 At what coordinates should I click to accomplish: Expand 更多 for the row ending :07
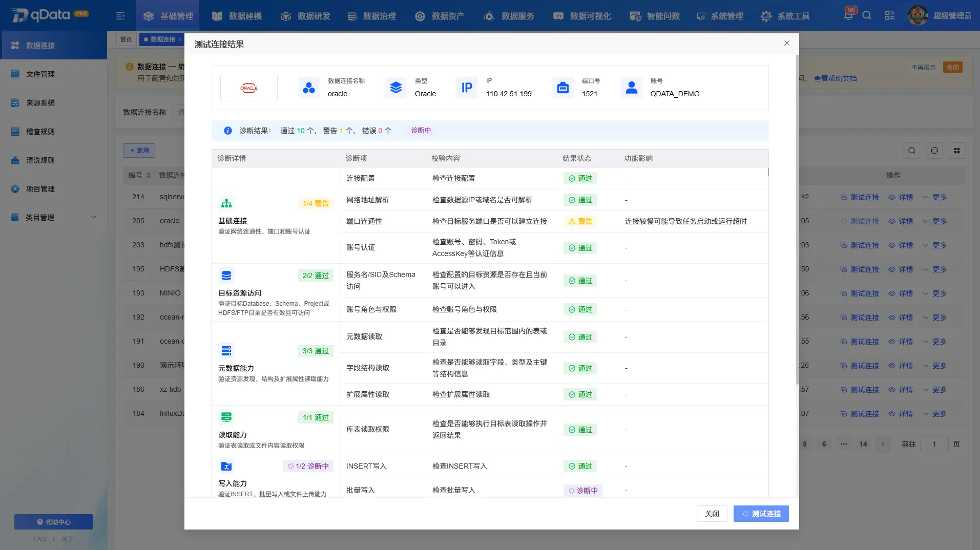click(x=935, y=414)
